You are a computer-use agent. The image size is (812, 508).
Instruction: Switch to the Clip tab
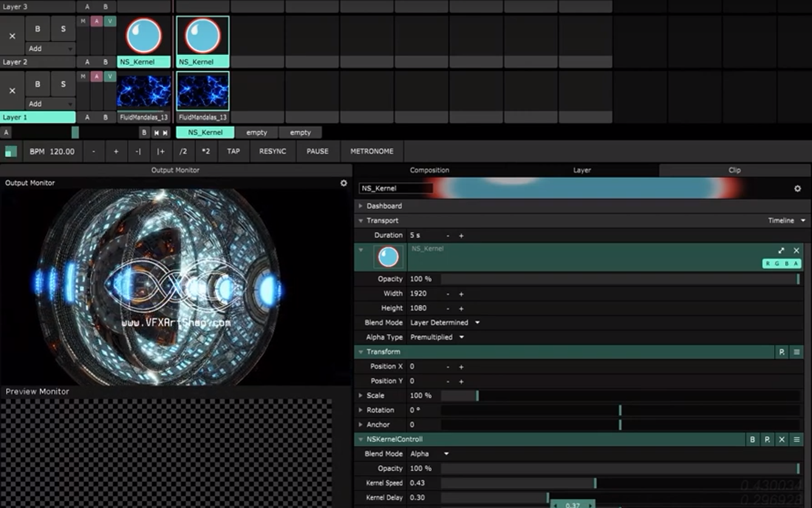(x=734, y=171)
